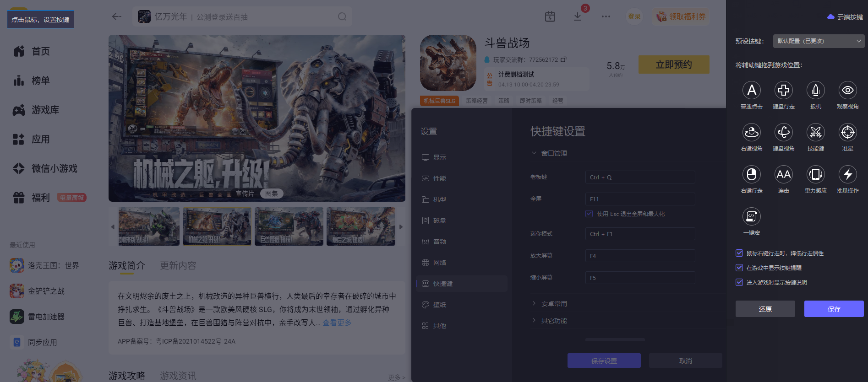Select the 准星 crosshair icon
The image size is (868, 382).
pos(848,132)
